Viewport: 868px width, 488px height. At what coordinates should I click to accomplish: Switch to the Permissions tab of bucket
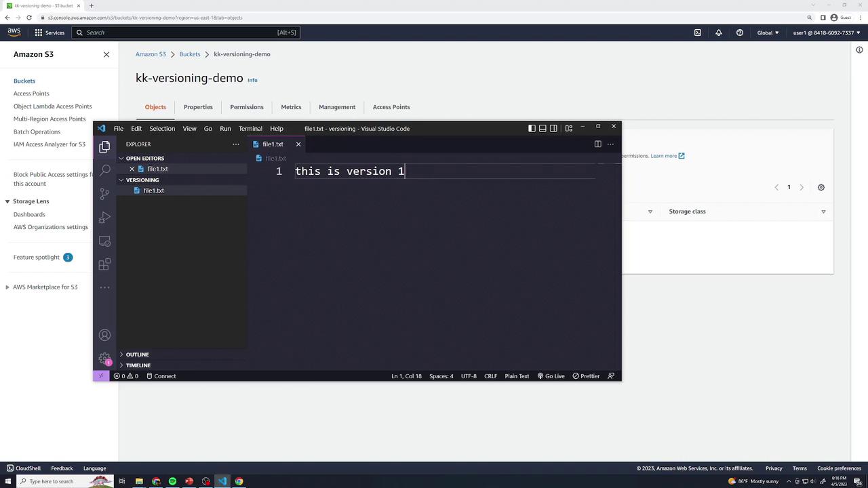click(x=247, y=107)
